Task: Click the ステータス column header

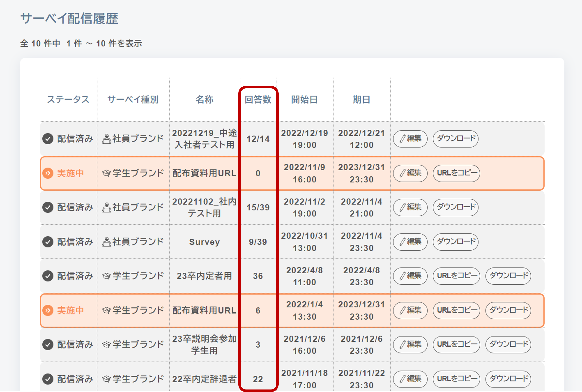Action: [x=68, y=99]
